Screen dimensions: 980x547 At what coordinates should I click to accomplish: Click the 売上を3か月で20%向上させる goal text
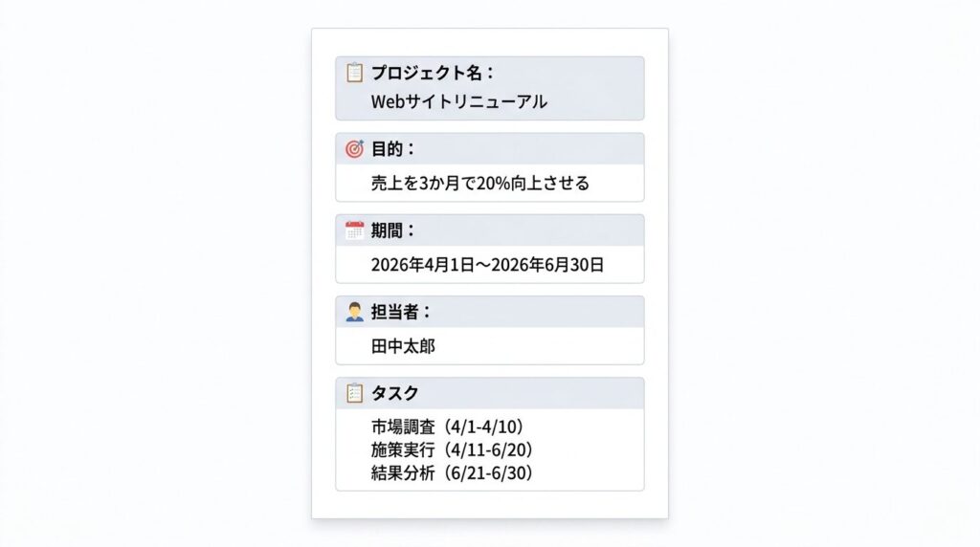[479, 183]
